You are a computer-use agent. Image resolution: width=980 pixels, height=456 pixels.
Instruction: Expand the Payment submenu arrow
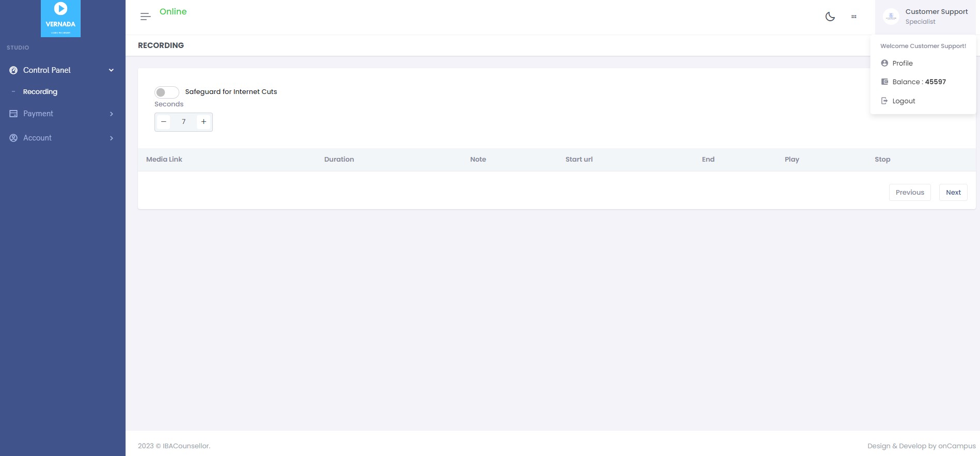[111, 114]
